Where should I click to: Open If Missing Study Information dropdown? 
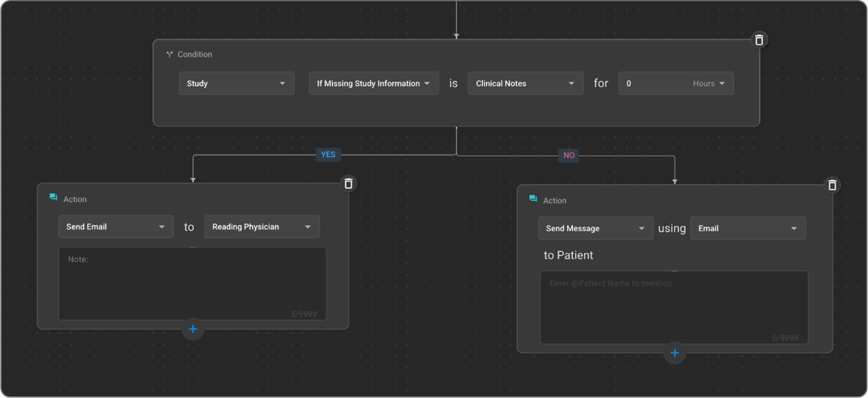pyautogui.click(x=374, y=83)
